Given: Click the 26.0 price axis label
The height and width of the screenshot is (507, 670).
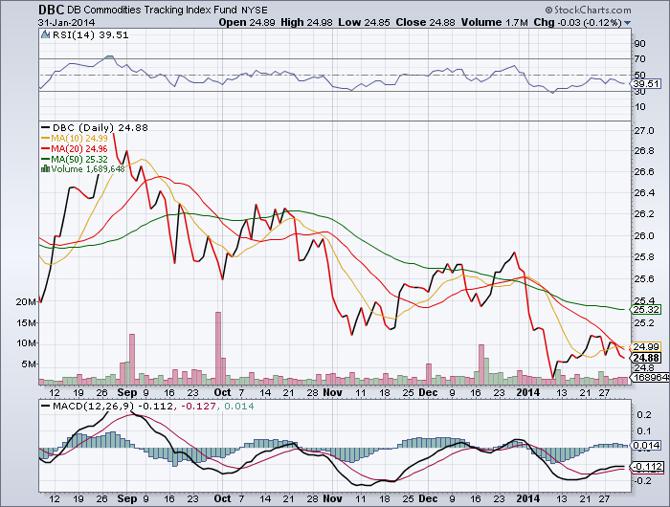Looking at the screenshot, I should 644,236.
